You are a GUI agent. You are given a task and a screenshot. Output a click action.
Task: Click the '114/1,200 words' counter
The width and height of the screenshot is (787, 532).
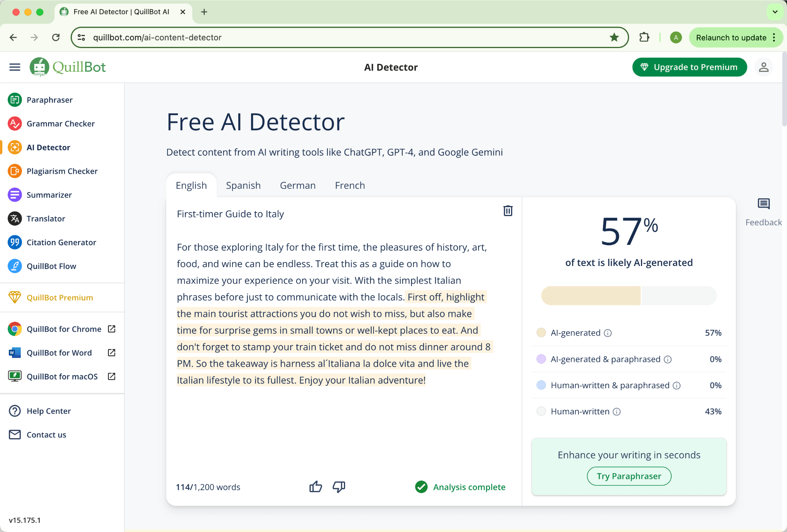[x=208, y=487]
